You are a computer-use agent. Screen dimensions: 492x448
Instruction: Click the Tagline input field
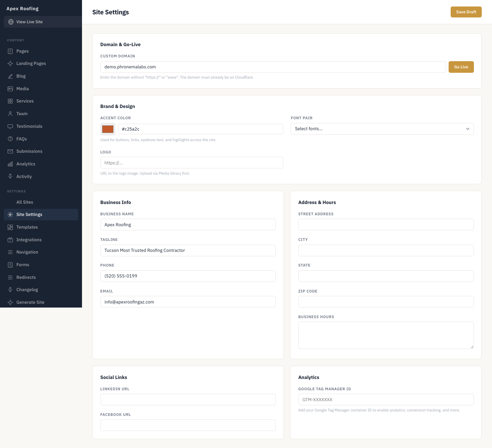(x=188, y=250)
